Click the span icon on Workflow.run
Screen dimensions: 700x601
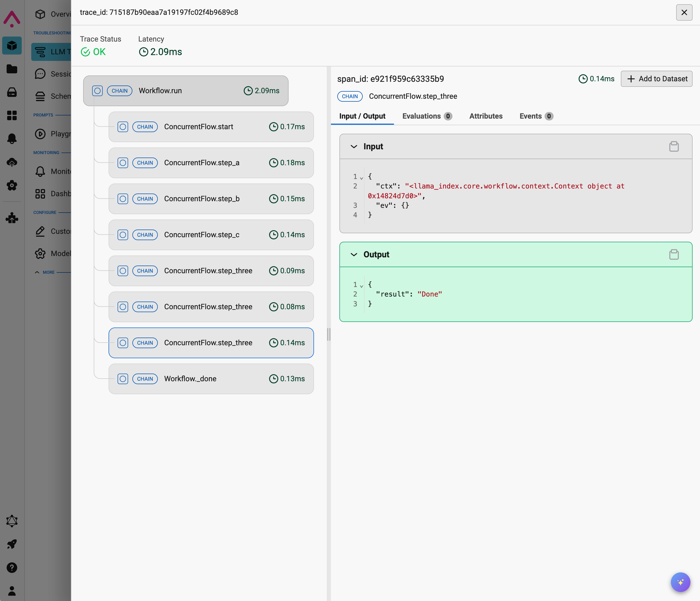click(97, 91)
